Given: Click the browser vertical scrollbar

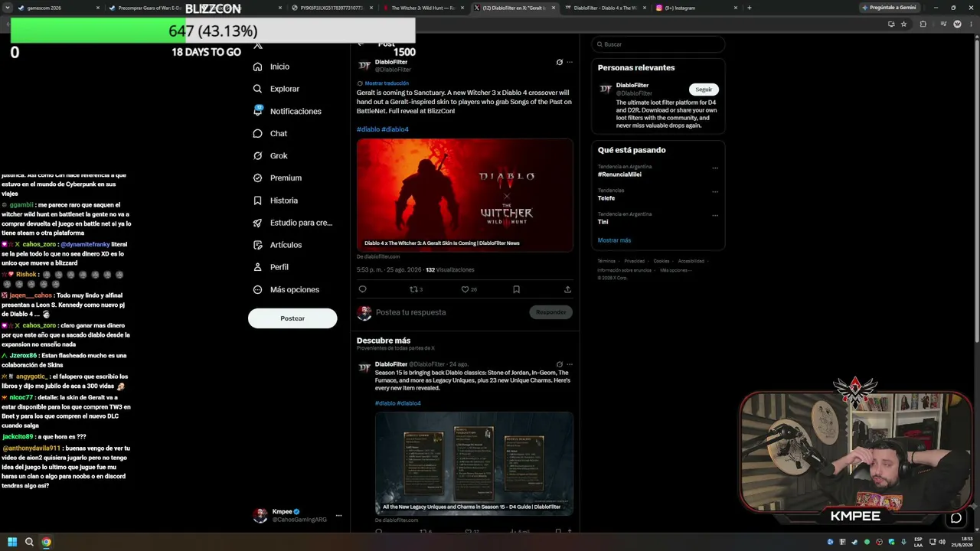Looking at the screenshot, I should pyautogui.click(x=976, y=191).
